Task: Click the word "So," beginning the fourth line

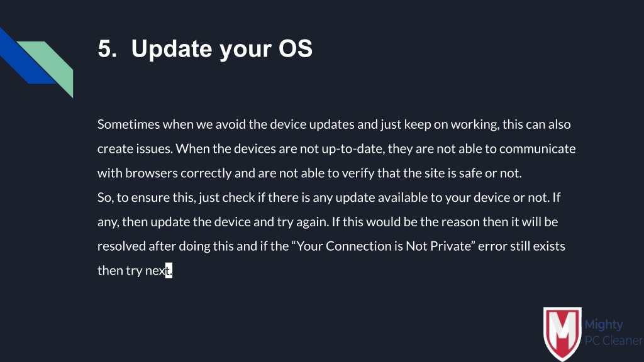Action: 106,198
